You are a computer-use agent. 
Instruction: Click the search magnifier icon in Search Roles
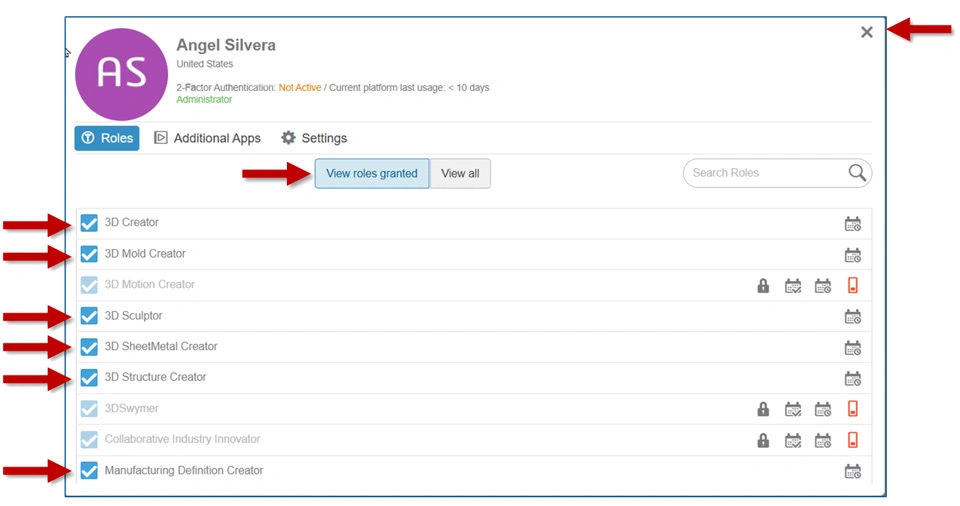857,173
